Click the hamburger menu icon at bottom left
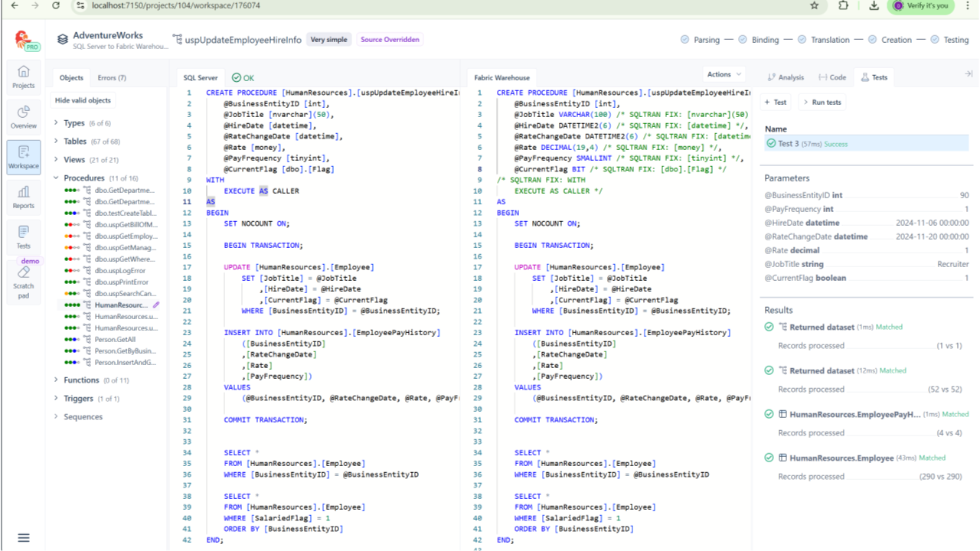 (x=23, y=538)
